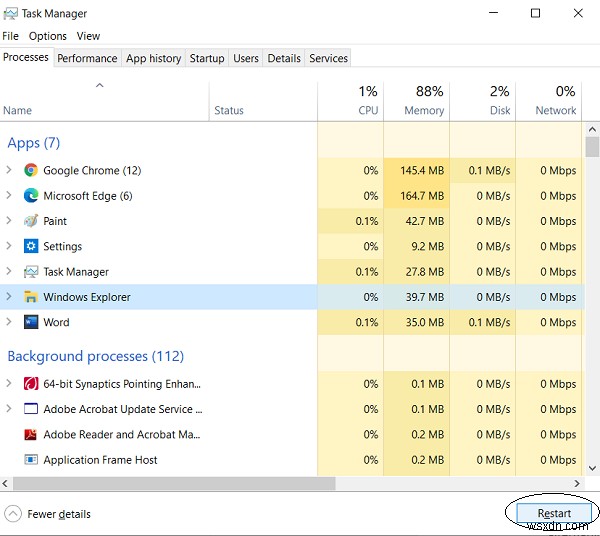Switch to the Users tab
The height and width of the screenshot is (536, 600).
coord(246,58)
